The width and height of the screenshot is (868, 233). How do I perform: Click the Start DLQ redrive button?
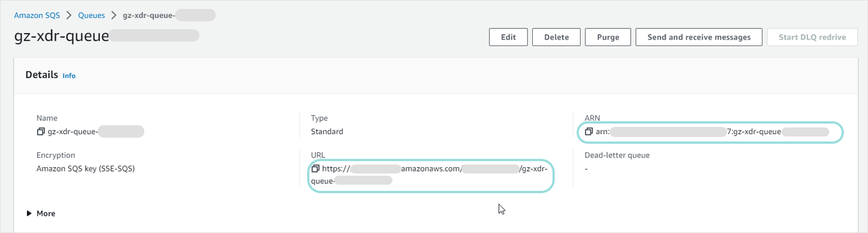click(x=812, y=37)
